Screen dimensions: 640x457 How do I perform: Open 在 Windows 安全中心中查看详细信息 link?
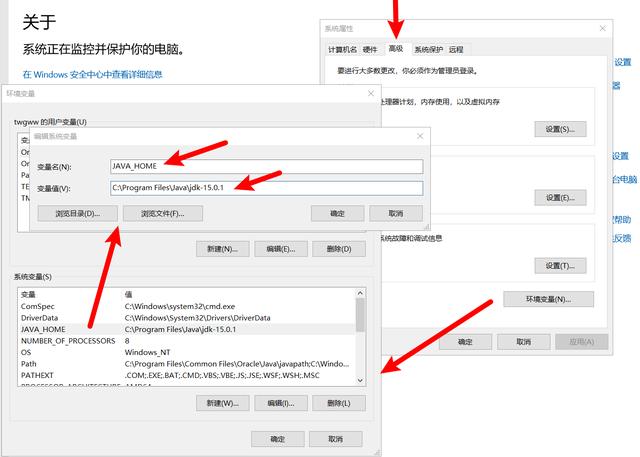tap(93, 74)
